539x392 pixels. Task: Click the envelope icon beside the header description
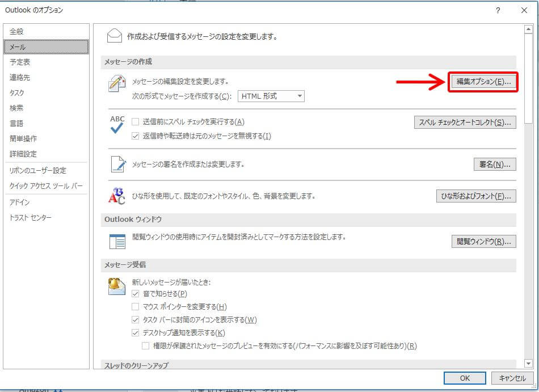point(115,36)
